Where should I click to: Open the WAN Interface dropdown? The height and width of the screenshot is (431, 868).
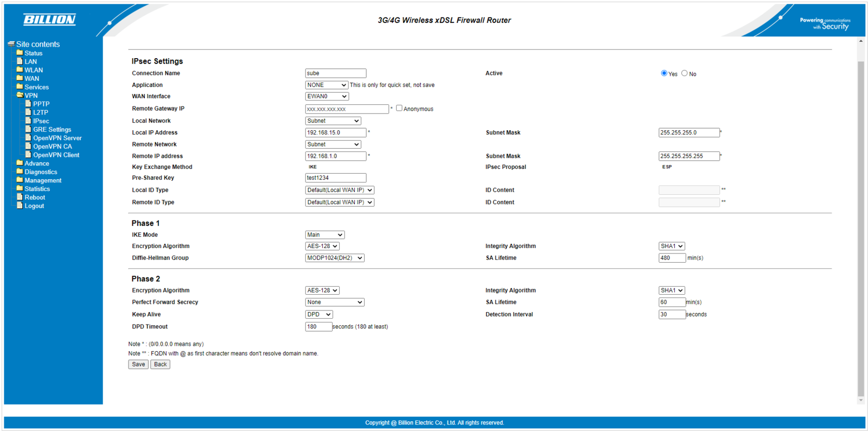click(327, 97)
